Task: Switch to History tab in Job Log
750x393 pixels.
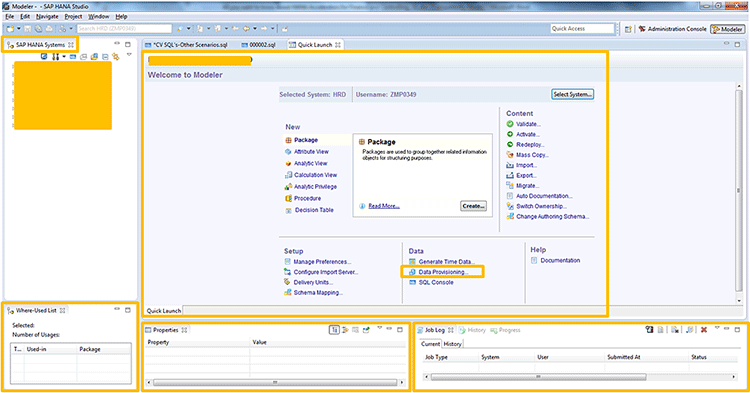Action: 452,344
